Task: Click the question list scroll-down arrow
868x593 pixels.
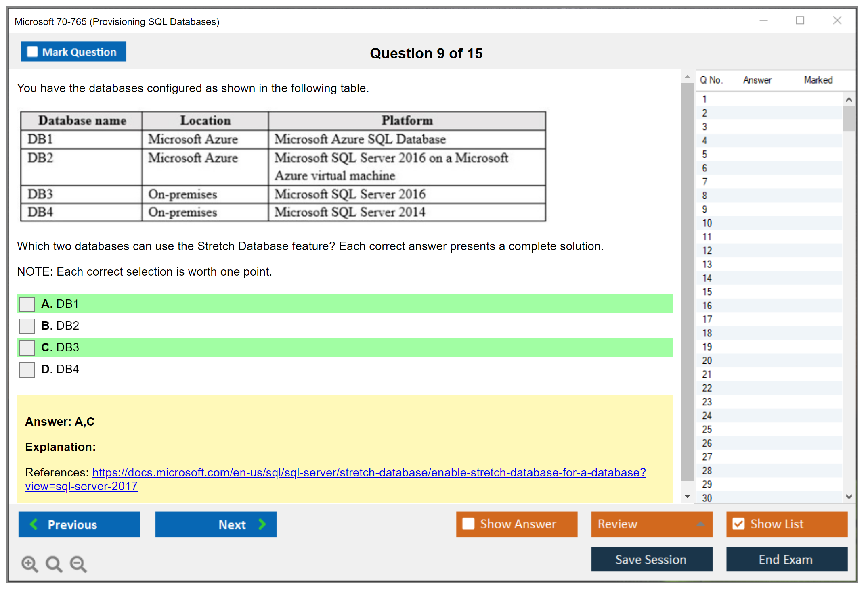Action: [849, 497]
